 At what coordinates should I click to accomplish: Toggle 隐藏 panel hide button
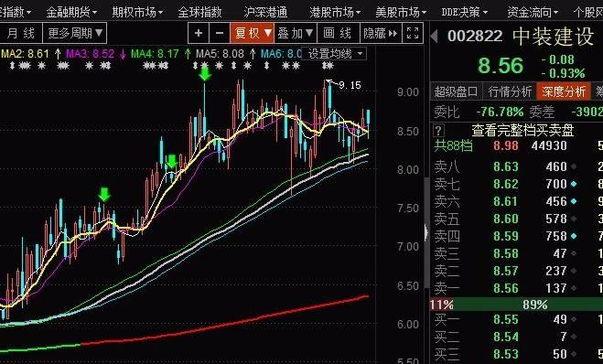tap(381, 33)
